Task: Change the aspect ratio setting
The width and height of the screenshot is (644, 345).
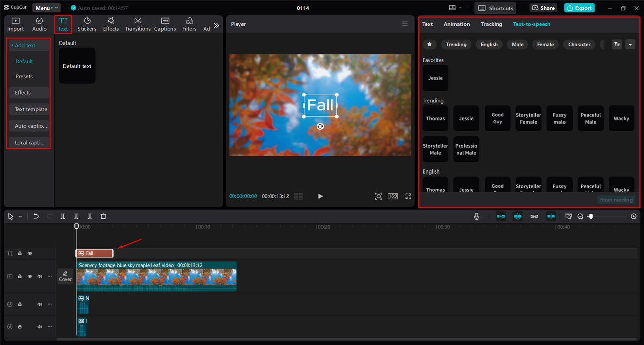Action: pyautogui.click(x=393, y=196)
